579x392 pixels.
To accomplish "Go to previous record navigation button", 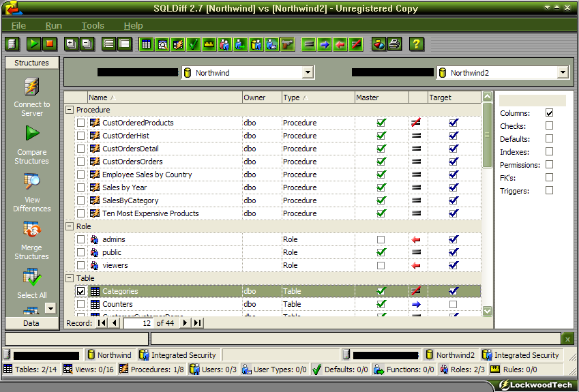I will (115, 323).
